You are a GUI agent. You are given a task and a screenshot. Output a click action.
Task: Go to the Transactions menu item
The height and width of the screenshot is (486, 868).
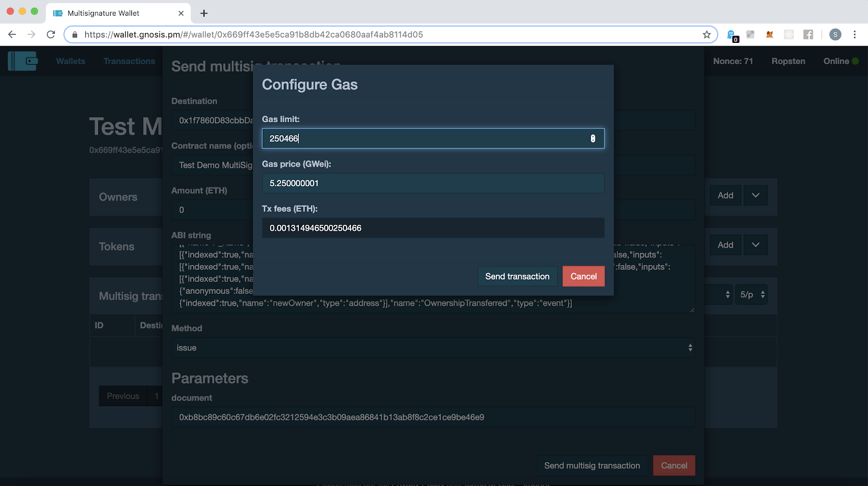click(x=129, y=61)
